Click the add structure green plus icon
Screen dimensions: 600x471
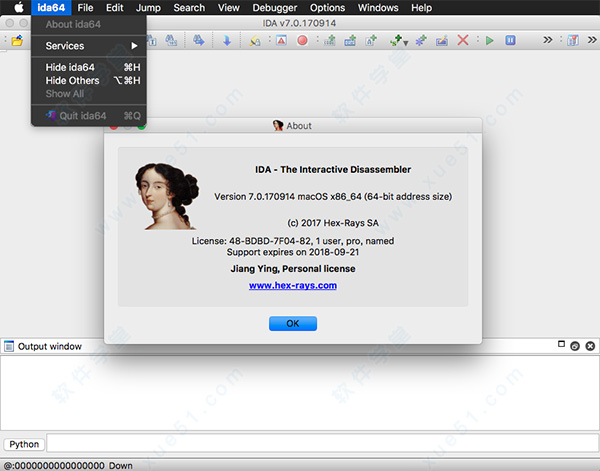coord(350,40)
